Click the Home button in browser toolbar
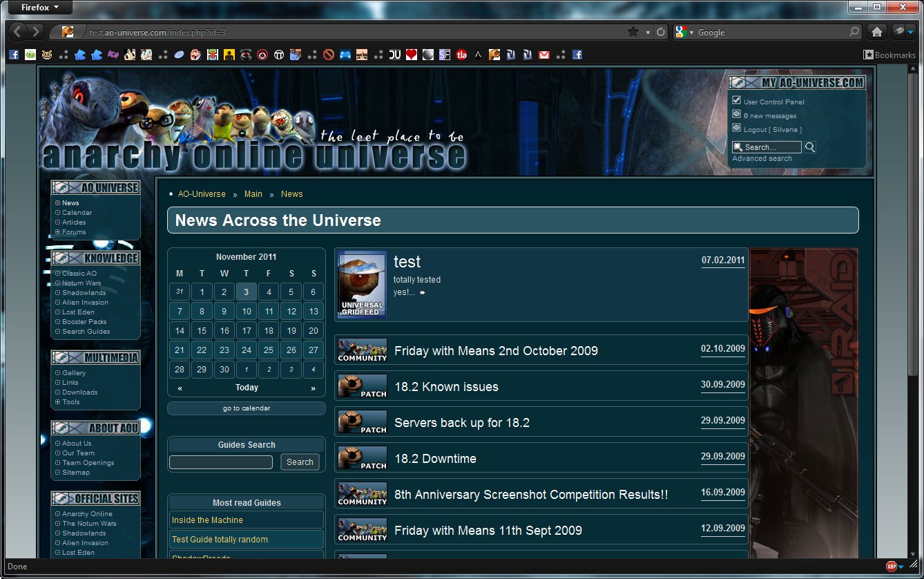Image resolution: width=924 pixels, height=579 pixels. [x=876, y=32]
